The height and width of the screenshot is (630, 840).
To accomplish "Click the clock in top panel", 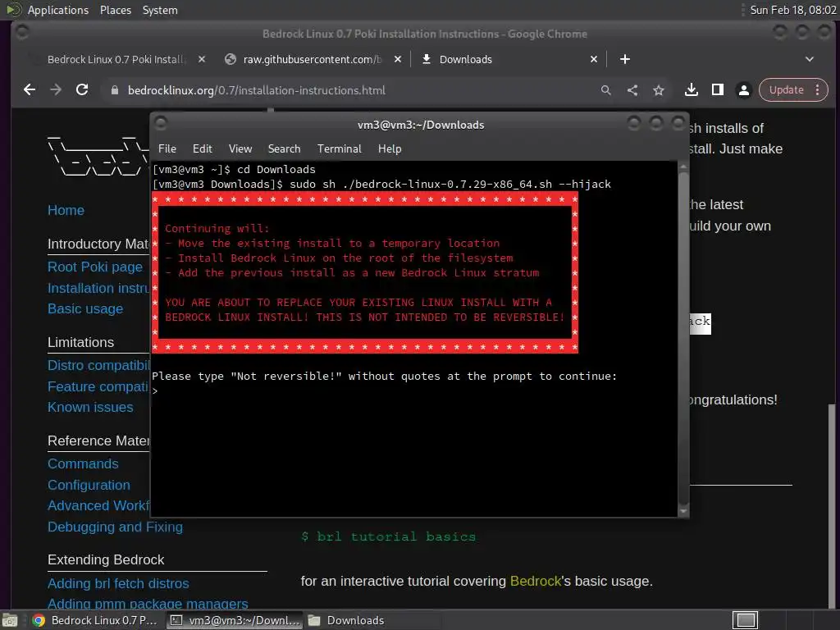I will (793, 10).
